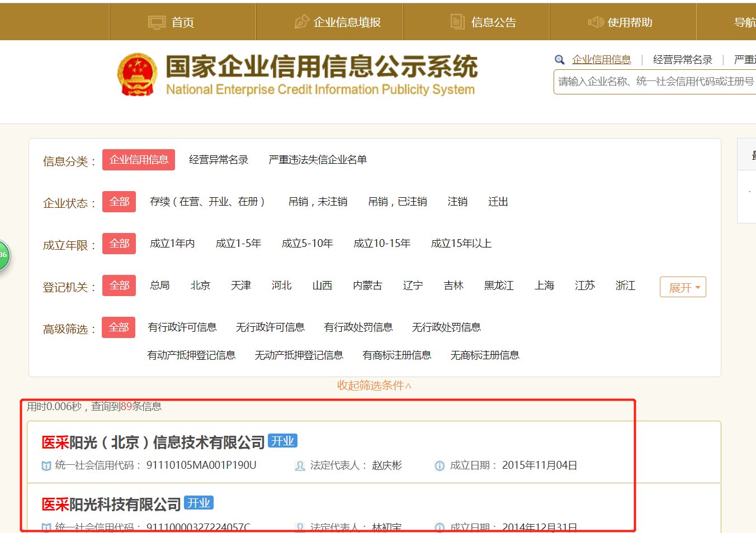The image size is (756, 533).
Task: Expand the region list with 展开
Action: coord(683,287)
